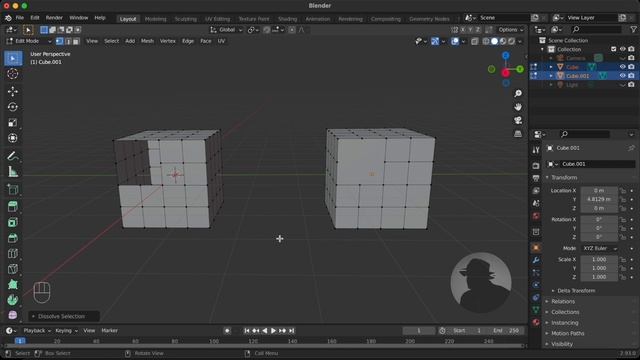Open the Object Data green triangle tab
Viewport: 640px width, 360px height.
(x=536, y=310)
